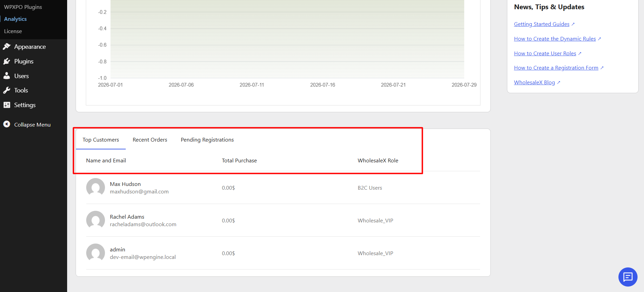644x292 pixels.
Task: Click the admin customer name
Action: [118, 249]
